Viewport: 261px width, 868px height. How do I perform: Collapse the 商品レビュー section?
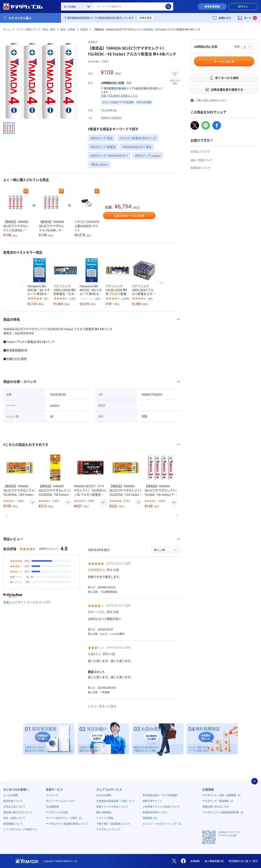[x=178, y=539]
